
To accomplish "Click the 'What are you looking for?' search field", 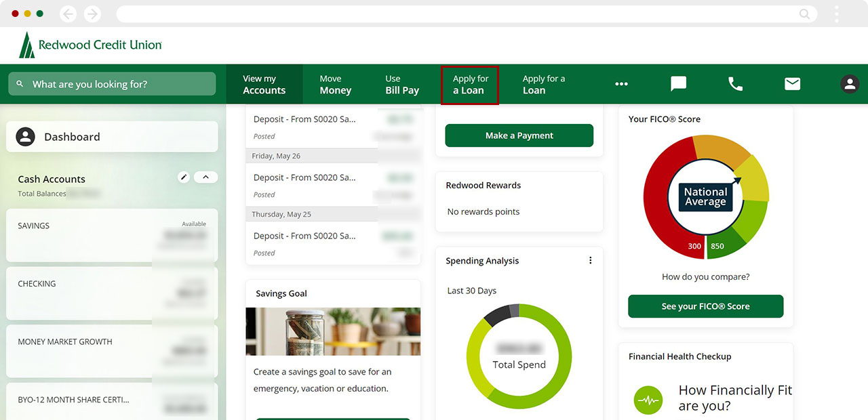I will (112, 84).
